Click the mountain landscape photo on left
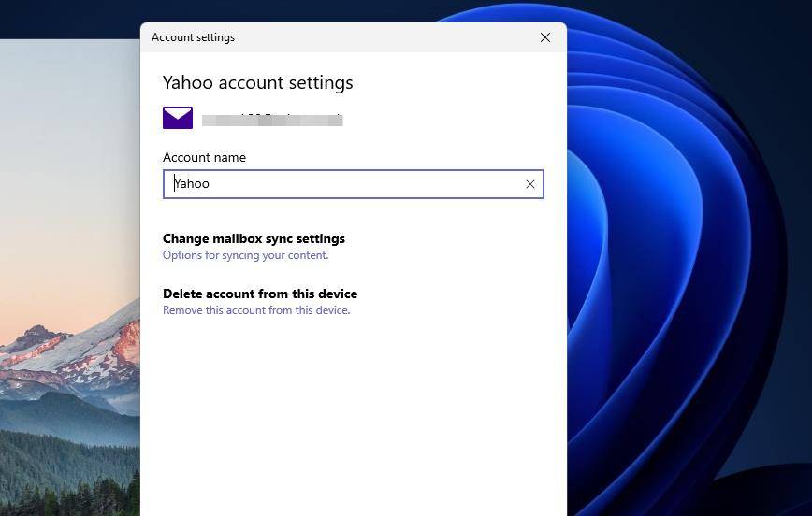The image size is (812, 516). click(65, 234)
